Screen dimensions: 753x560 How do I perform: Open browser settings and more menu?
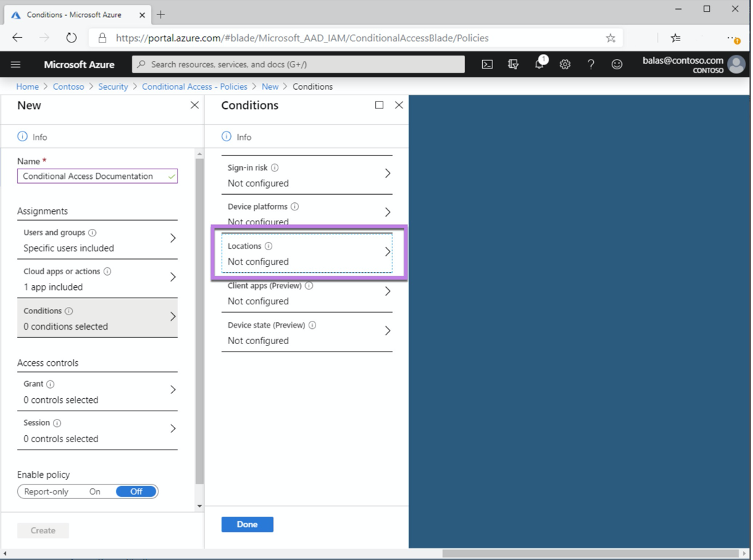tap(733, 38)
